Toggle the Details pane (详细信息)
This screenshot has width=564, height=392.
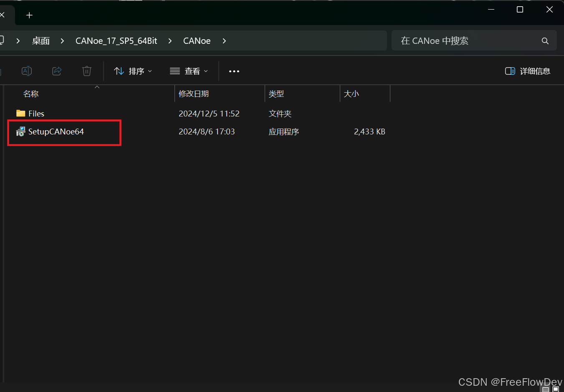(528, 71)
